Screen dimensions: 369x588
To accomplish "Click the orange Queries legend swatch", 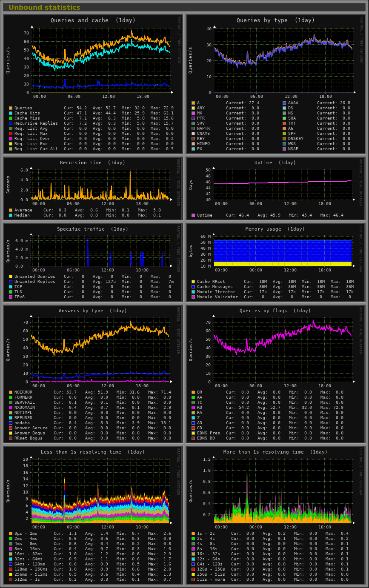I will point(11,108).
